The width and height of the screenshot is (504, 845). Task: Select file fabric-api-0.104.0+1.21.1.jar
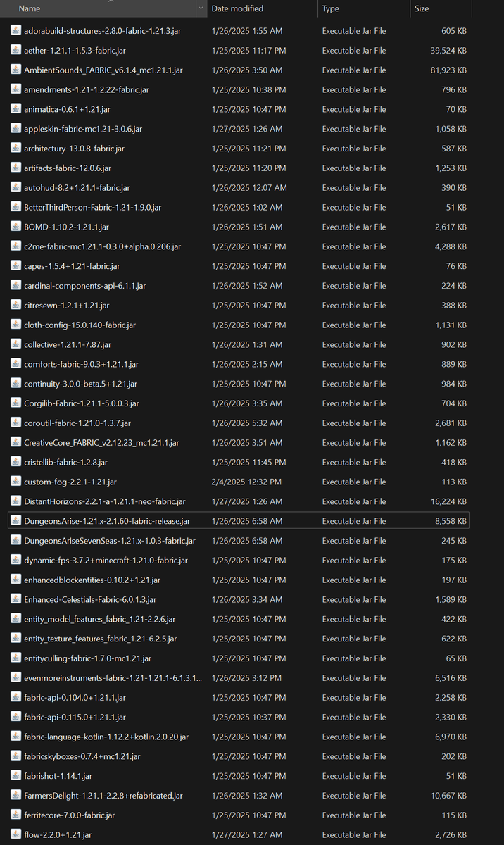pyautogui.click(x=75, y=698)
